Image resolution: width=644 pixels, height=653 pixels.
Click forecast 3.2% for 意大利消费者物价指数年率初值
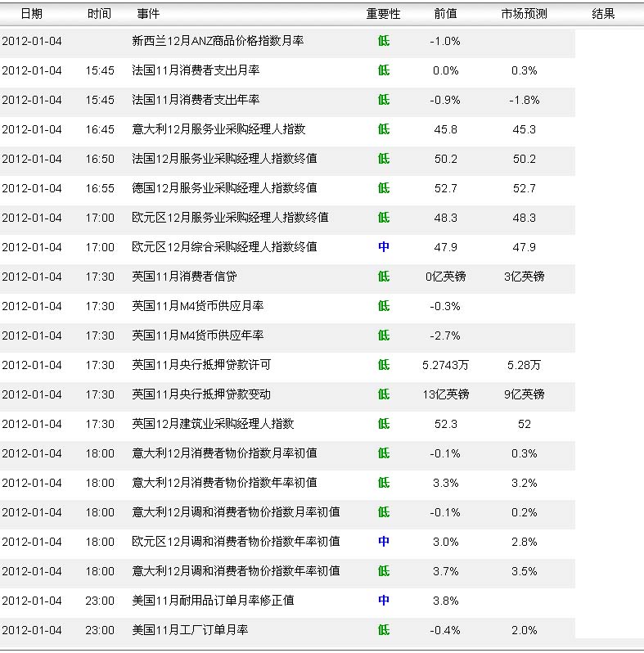524,483
